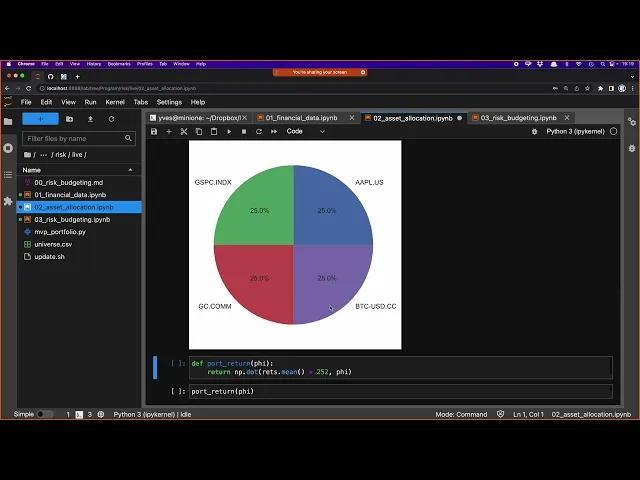Open the table of contents sidebar
This screenshot has width=640, height=480.
pyautogui.click(x=8, y=175)
